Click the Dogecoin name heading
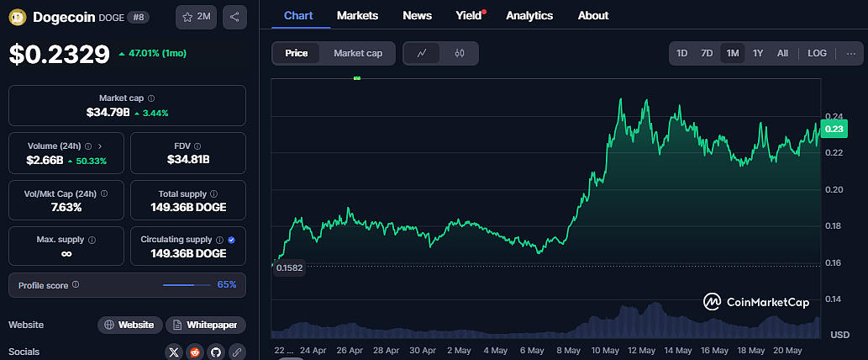Image resolution: width=868 pixels, height=360 pixels. coord(64,17)
